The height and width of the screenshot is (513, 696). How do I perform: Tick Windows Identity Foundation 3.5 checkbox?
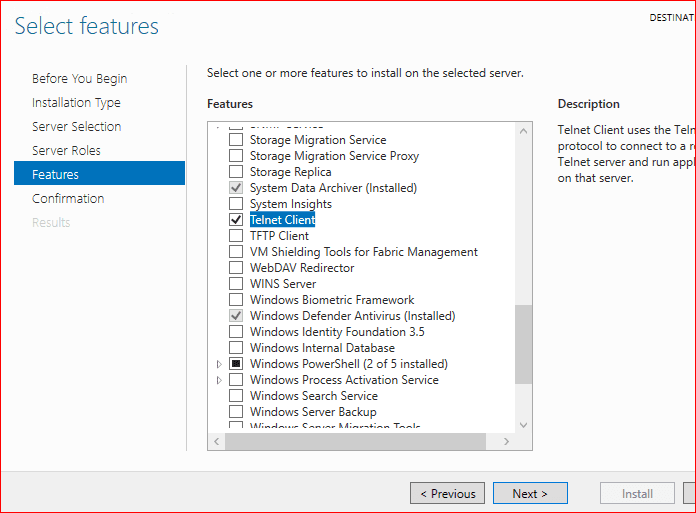236,332
